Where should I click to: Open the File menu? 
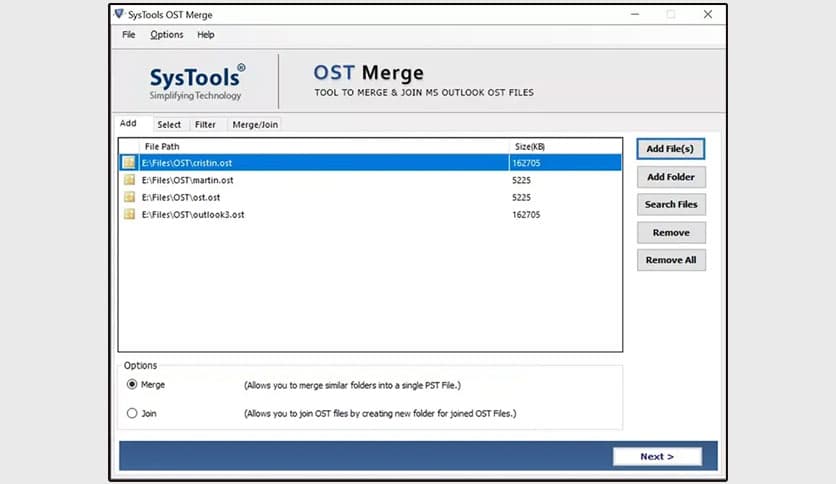(x=128, y=35)
